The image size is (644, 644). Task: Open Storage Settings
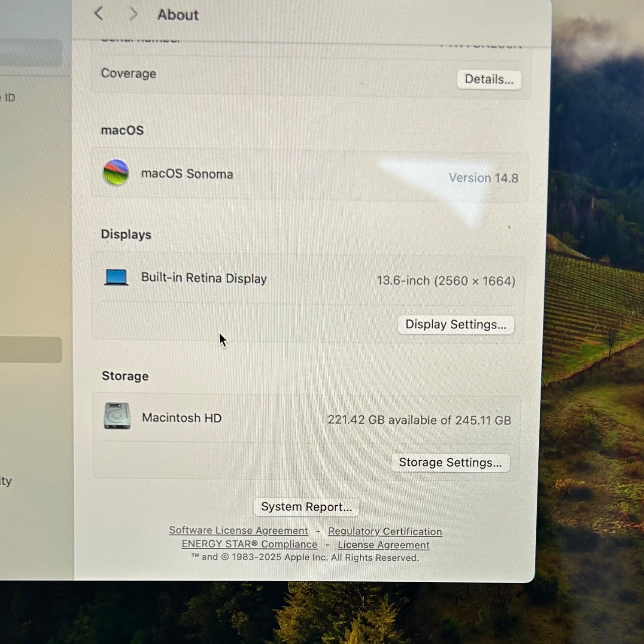tap(450, 463)
